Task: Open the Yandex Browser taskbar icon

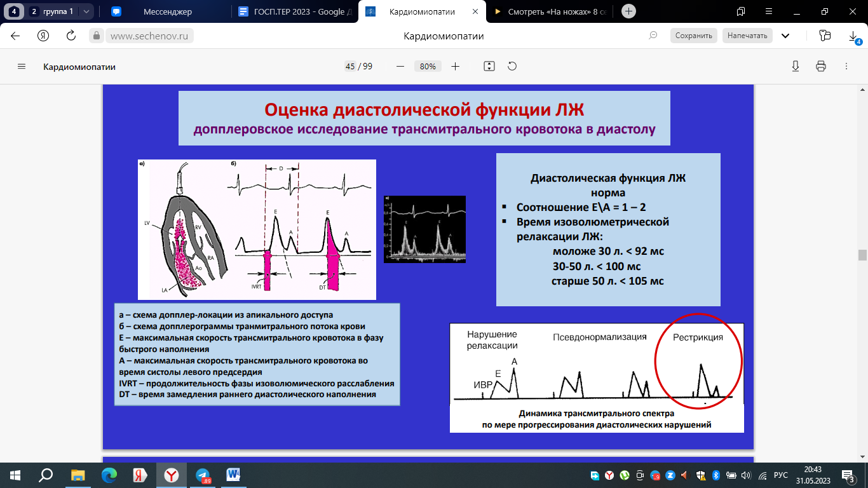Action: [x=171, y=475]
